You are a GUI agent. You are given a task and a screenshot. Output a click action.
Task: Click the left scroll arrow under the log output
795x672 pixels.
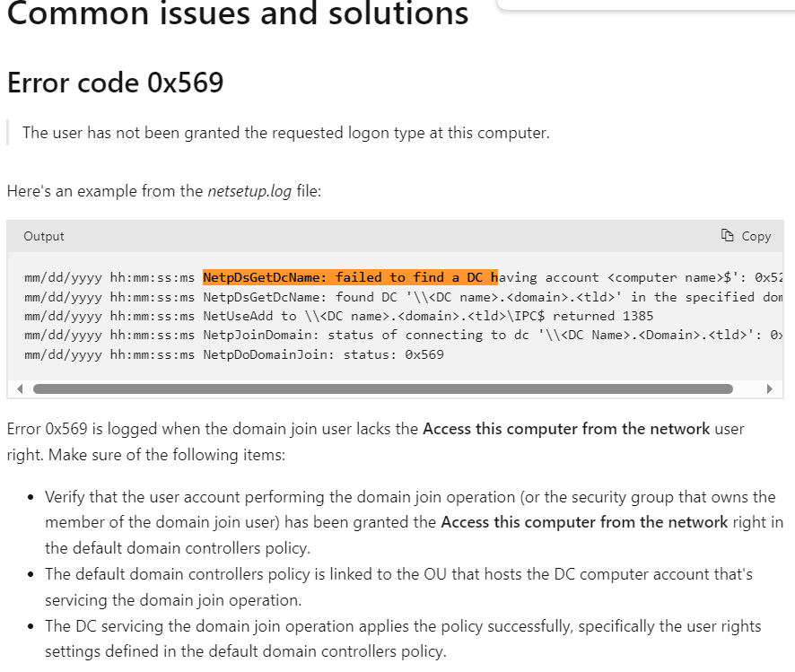[x=20, y=388]
